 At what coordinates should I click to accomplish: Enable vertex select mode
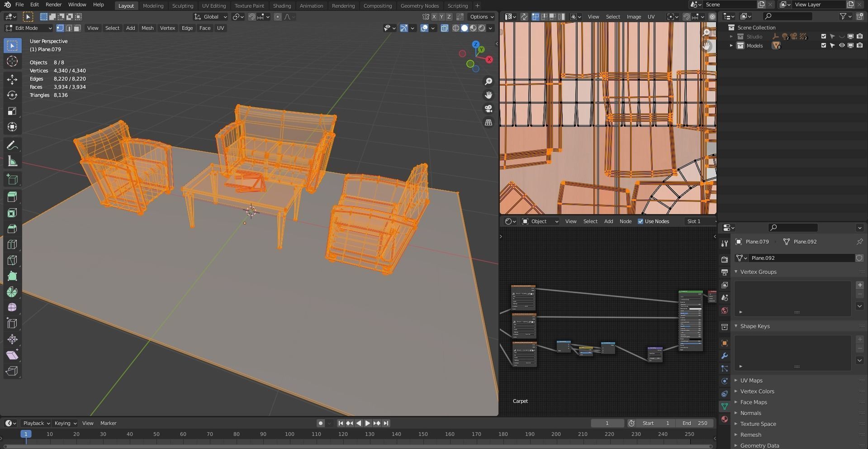click(x=60, y=28)
